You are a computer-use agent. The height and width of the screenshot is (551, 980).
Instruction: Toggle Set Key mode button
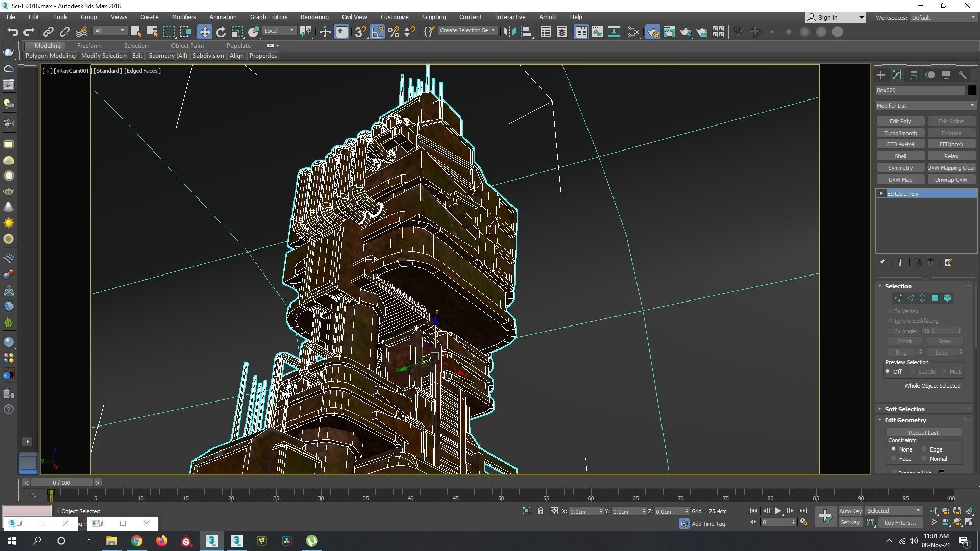850,522
